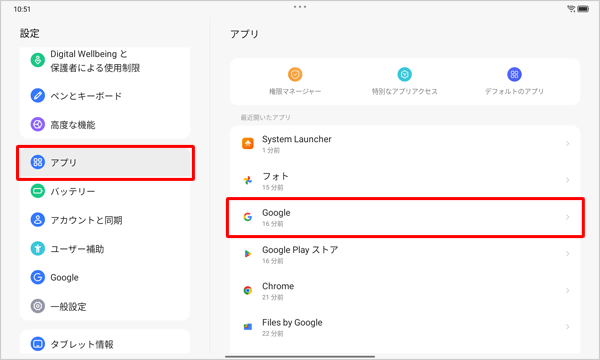
Task: Open Google settings in sidebar
Action: [x=105, y=277]
